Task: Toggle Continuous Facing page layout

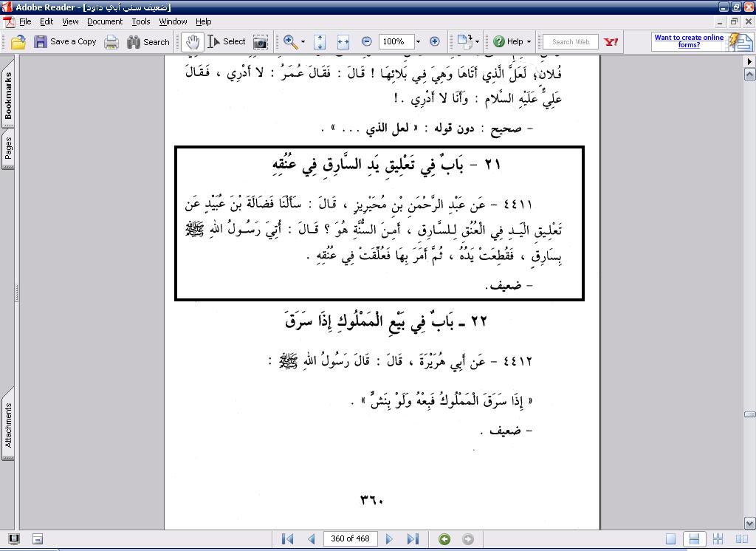Action: pos(717,539)
